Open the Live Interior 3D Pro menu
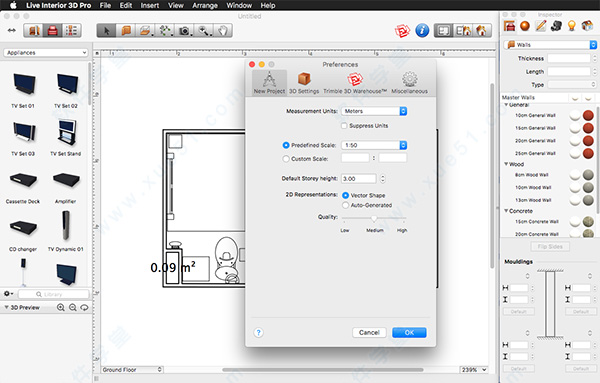Screen dimensions: 600x383 coord(59,5)
